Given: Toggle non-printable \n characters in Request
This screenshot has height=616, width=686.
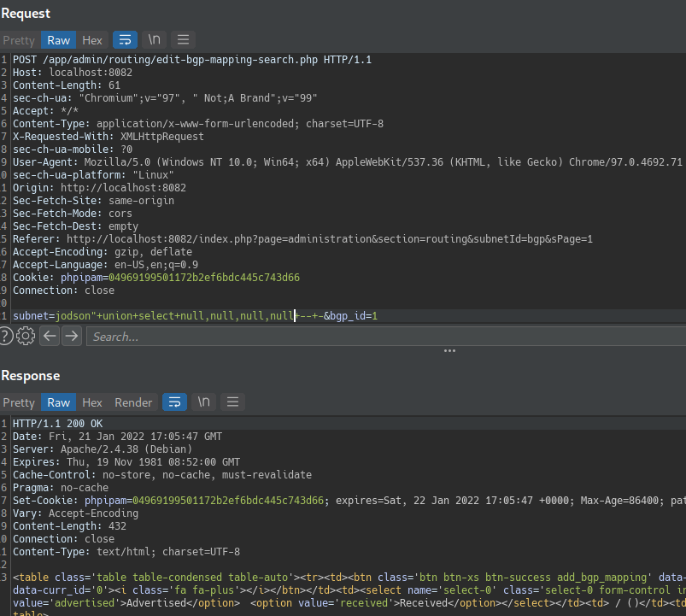Looking at the screenshot, I should [x=155, y=40].
